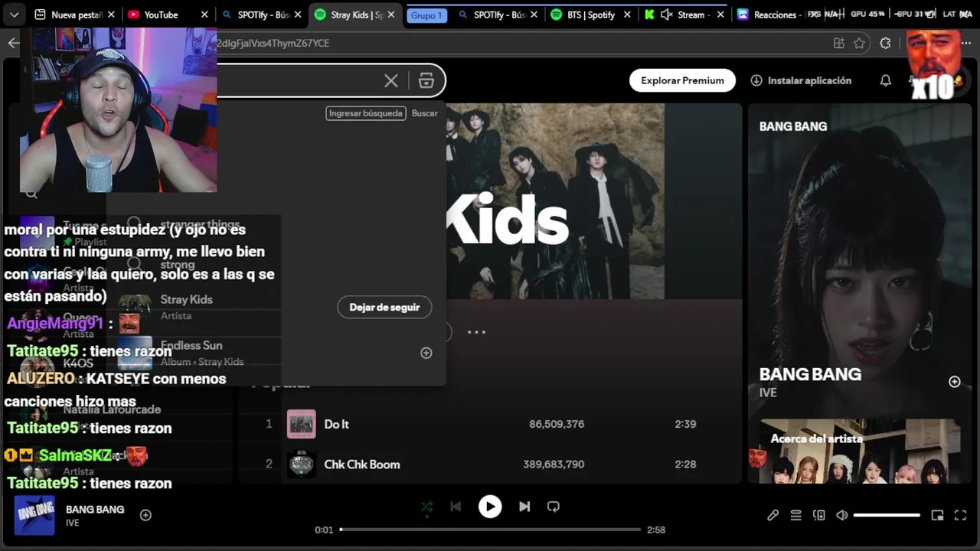Toggle the repeat button
Viewport: 980px width, 551px height.
(554, 507)
